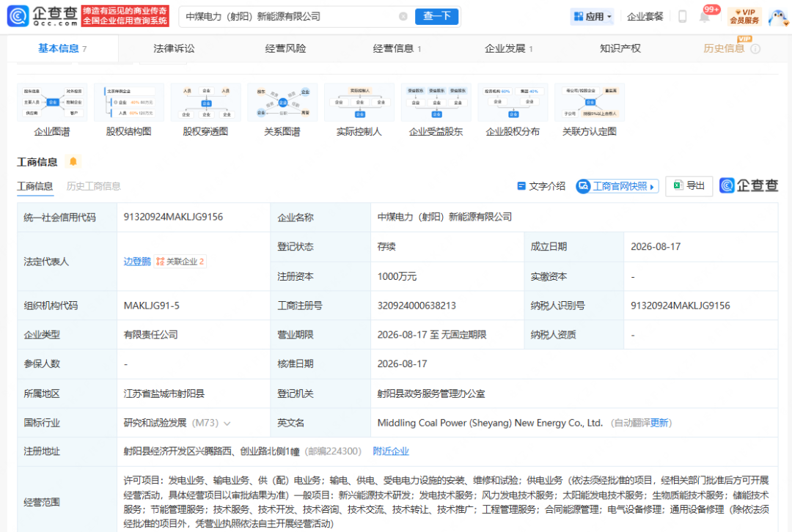Expand the 国标行业 M73 chevron
Image resolution: width=792 pixels, height=532 pixels.
coord(227,424)
